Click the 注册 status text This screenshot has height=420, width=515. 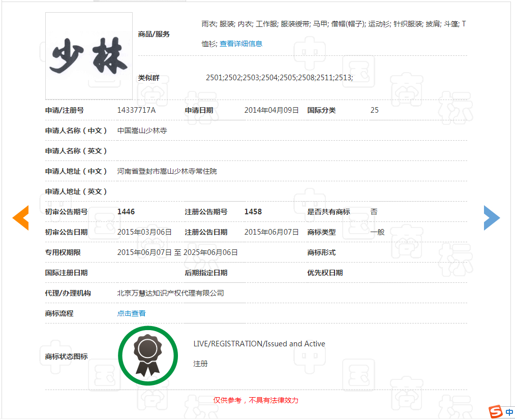pyautogui.click(x=200, y=364)
